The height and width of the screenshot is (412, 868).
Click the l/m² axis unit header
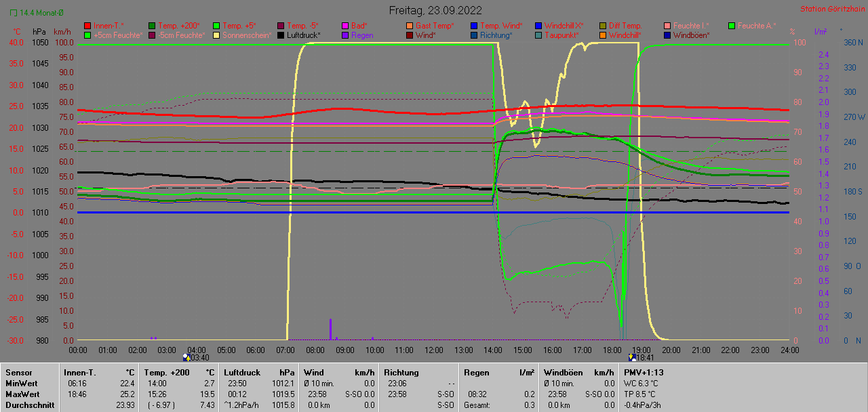820,32
